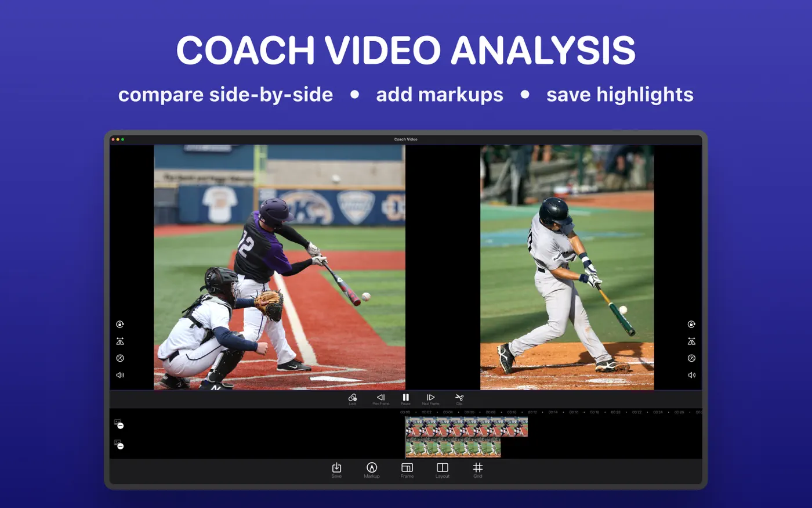812x508 pixels.
Task: Open the Frame options
Action: pyautogui.click(x=407, y=470)
